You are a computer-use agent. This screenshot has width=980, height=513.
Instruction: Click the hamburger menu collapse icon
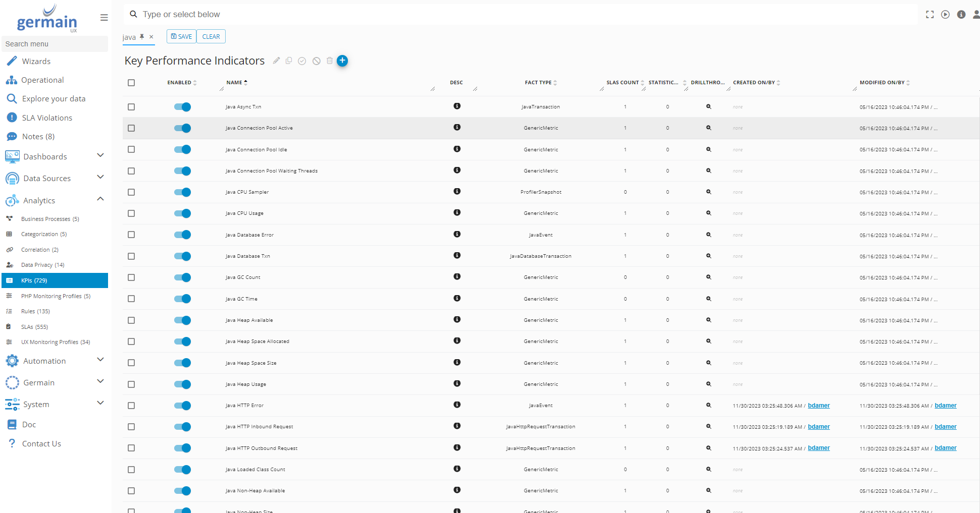pyautogui.click(x=104, y=18)
